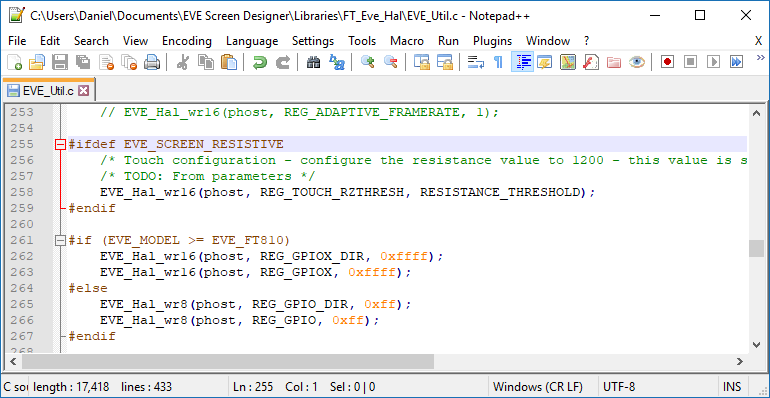Open the Encoding menu
Viewport: 770px width, 398px height.
(187, 41)
